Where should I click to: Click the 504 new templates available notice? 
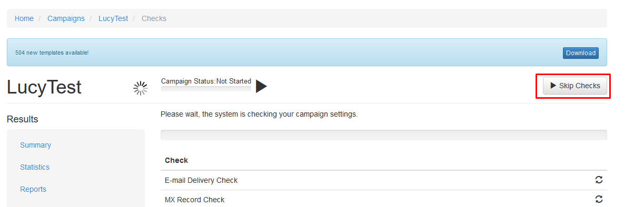(x=52, y=53)
